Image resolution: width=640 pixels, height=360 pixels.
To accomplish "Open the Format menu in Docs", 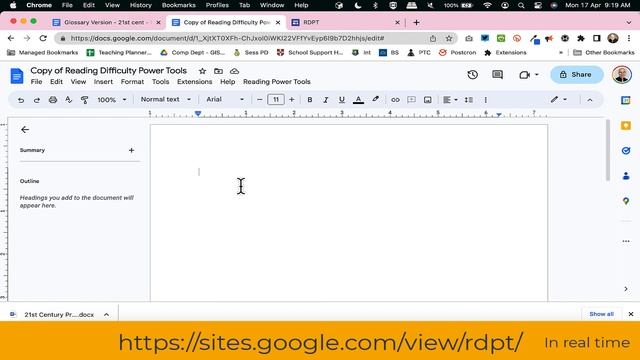I will tap(132, 82).
